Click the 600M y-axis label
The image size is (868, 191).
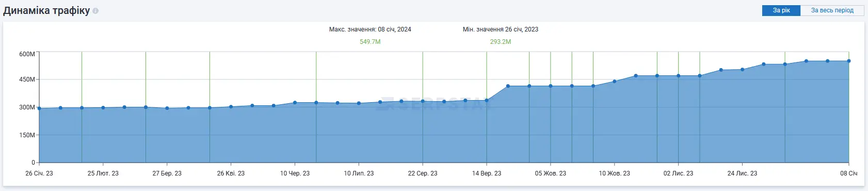coord(27,54)
